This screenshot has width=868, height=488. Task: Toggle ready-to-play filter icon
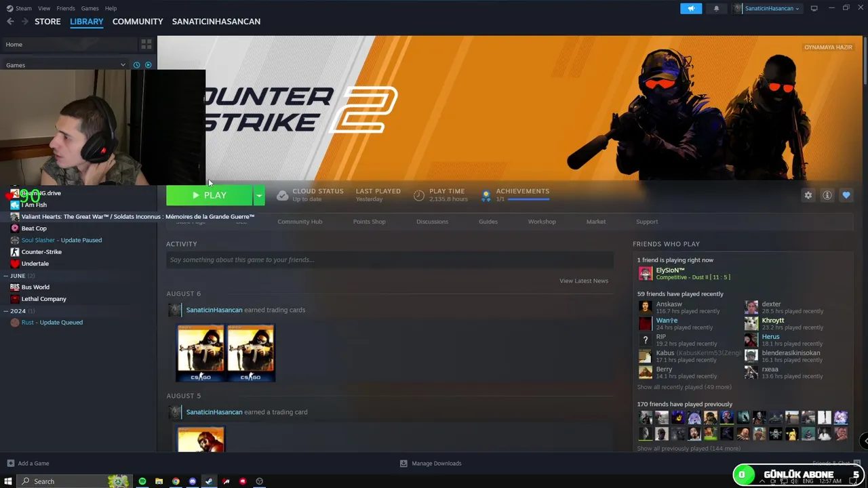148,65
